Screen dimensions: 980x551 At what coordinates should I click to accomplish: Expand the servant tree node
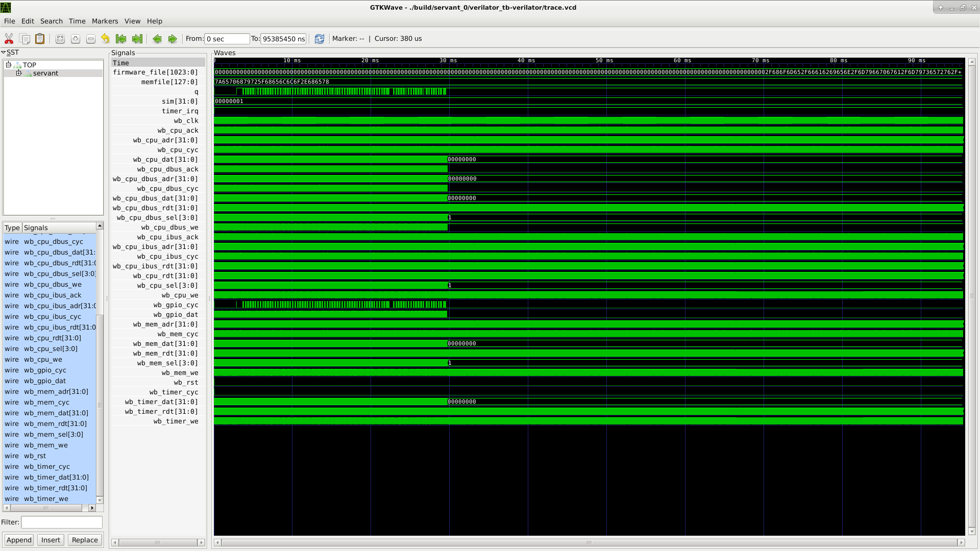19,73
